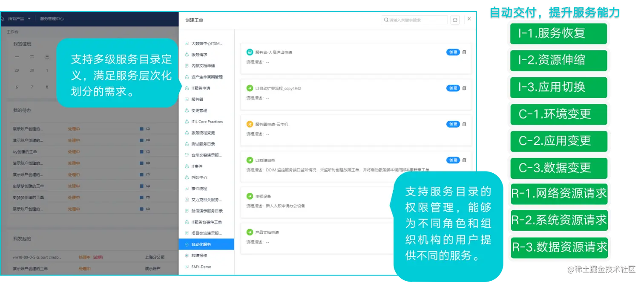
Task: Click the 创建 button for 服务台-人员进出申请
Action: tap(453, 52)
